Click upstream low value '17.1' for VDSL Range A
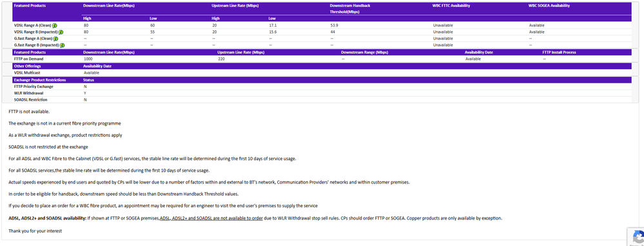The image size is (644, 246). (272, 26)
